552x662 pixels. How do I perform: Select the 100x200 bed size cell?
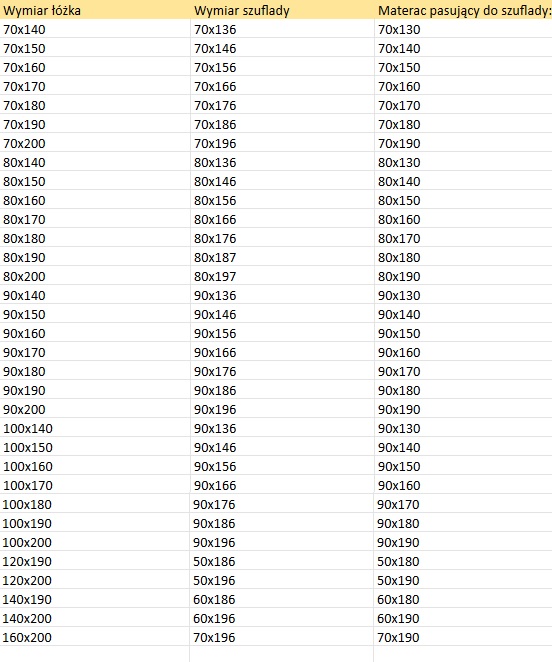pyautogui.click(x=95, y=542)
